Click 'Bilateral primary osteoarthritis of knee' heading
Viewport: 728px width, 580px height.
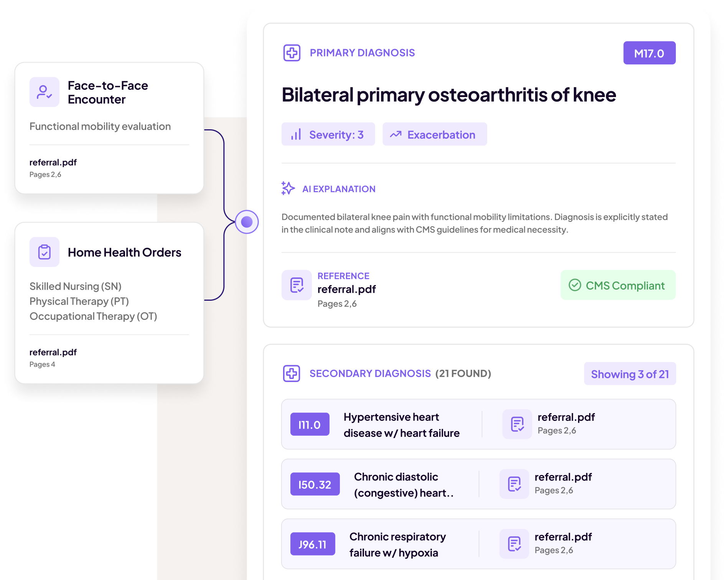[x=449, y=95]
